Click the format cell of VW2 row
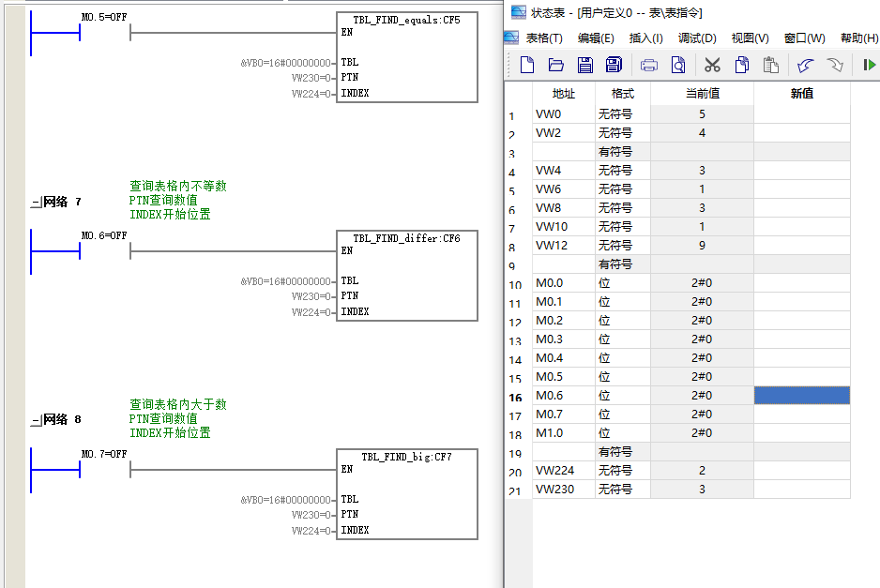The image size is (880, 588). (623, 133)
